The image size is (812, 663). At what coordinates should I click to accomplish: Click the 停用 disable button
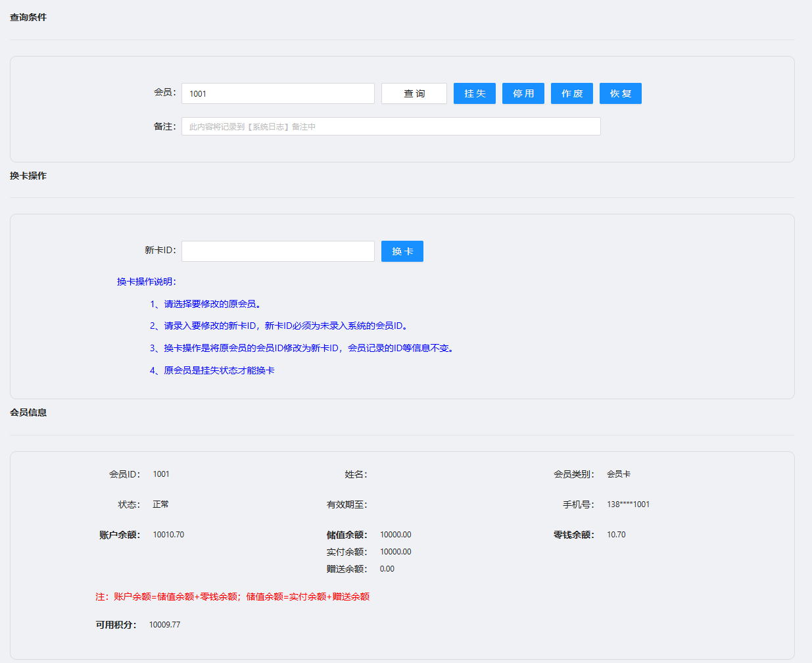[523, 93]
